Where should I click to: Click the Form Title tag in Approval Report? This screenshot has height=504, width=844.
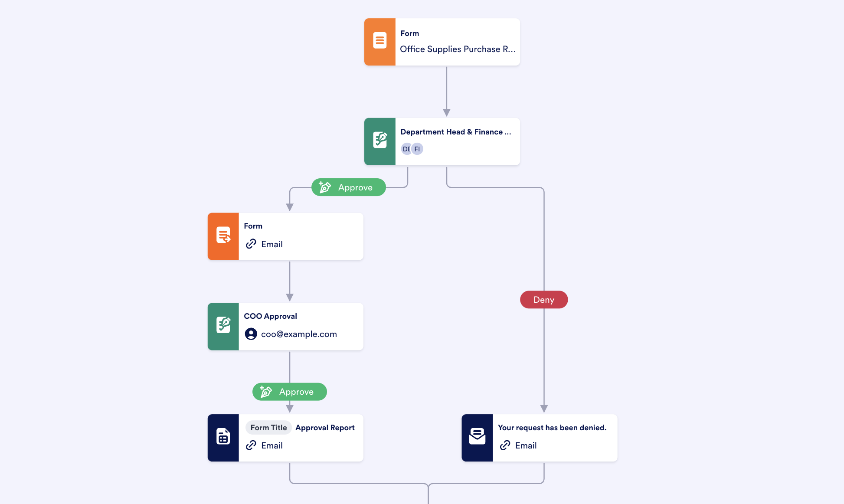coord(268,428)
